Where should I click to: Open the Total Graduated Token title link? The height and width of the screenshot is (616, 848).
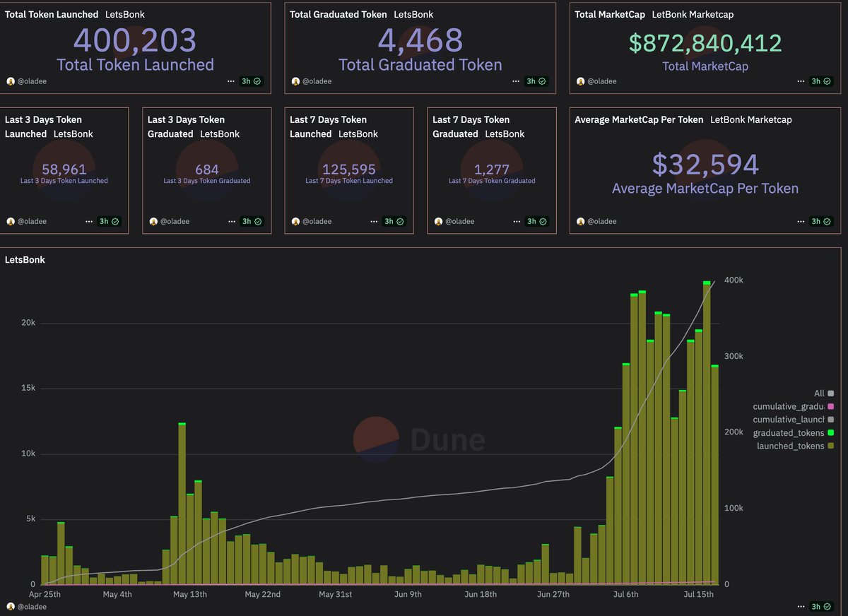pos(338,14)
